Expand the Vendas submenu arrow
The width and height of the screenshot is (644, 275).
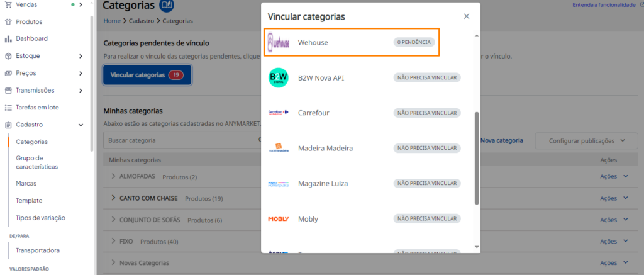tap(80, 4)
